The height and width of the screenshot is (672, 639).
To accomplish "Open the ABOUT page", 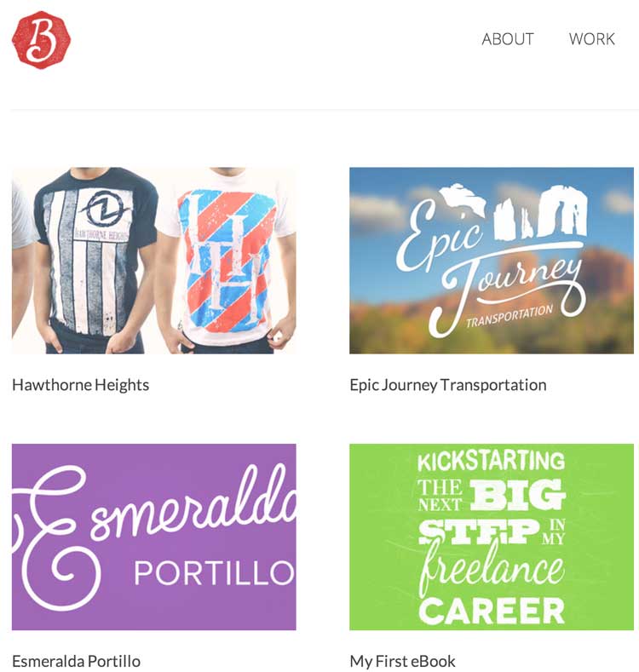I will [x=507, y=39].
